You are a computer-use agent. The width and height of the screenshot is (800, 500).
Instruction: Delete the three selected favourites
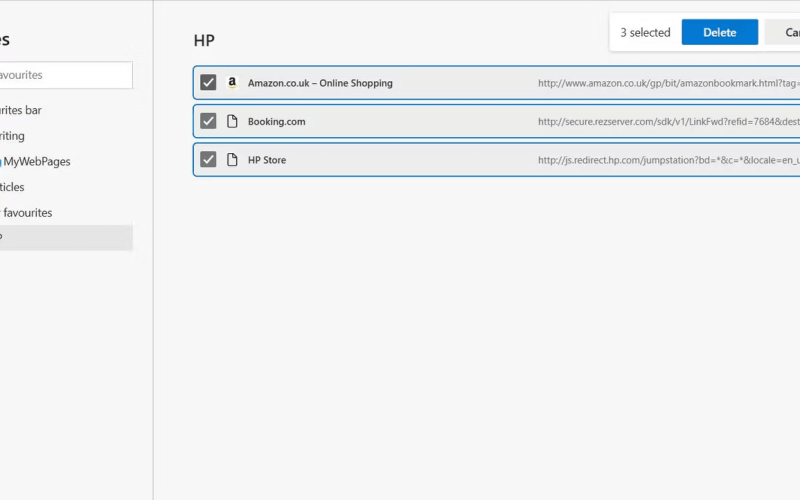(719, 32)
